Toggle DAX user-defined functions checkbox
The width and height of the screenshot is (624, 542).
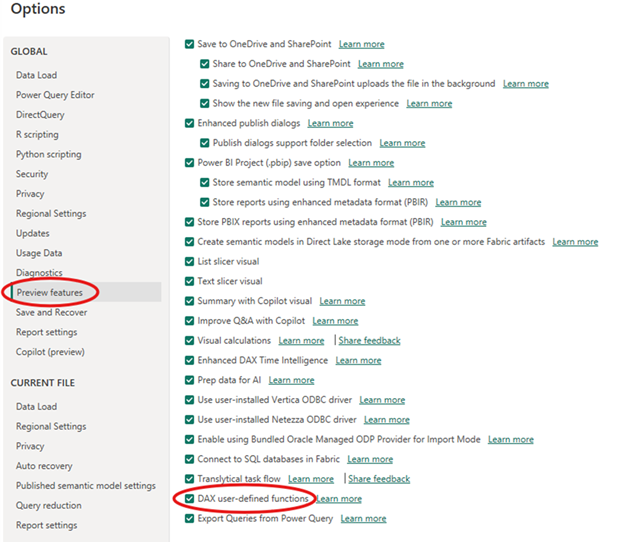tap(189, 499)
